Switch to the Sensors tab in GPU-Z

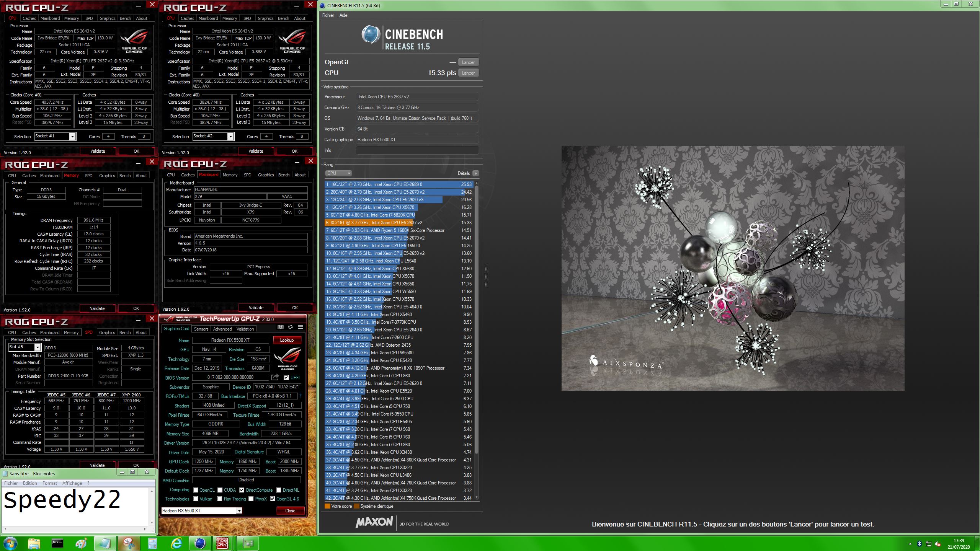(201, 329)
